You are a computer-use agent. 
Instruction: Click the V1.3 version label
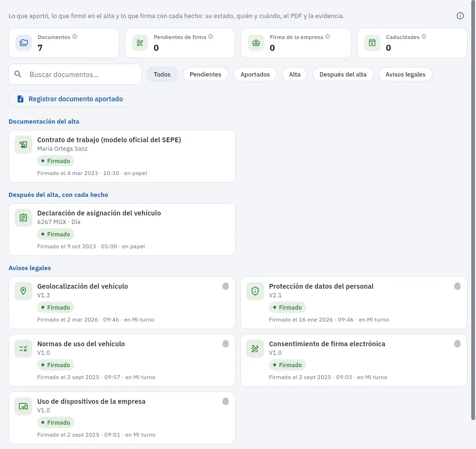43,295
